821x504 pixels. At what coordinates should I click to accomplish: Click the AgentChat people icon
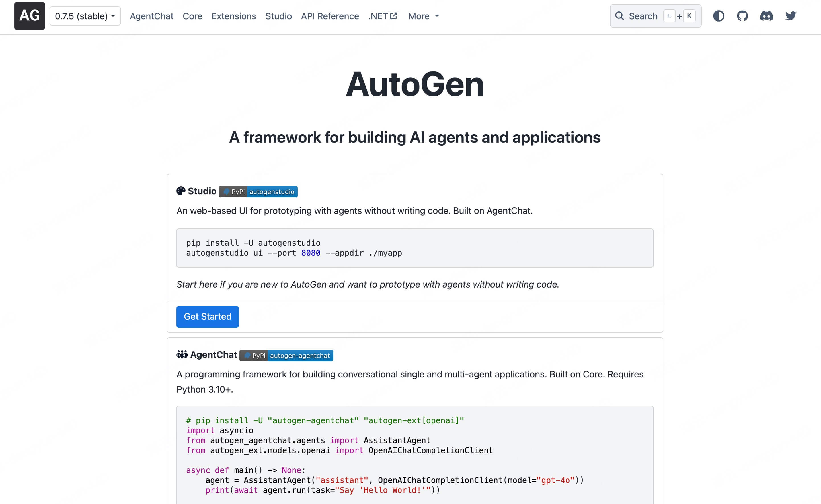pyautogui.click(x=182, y=354)
